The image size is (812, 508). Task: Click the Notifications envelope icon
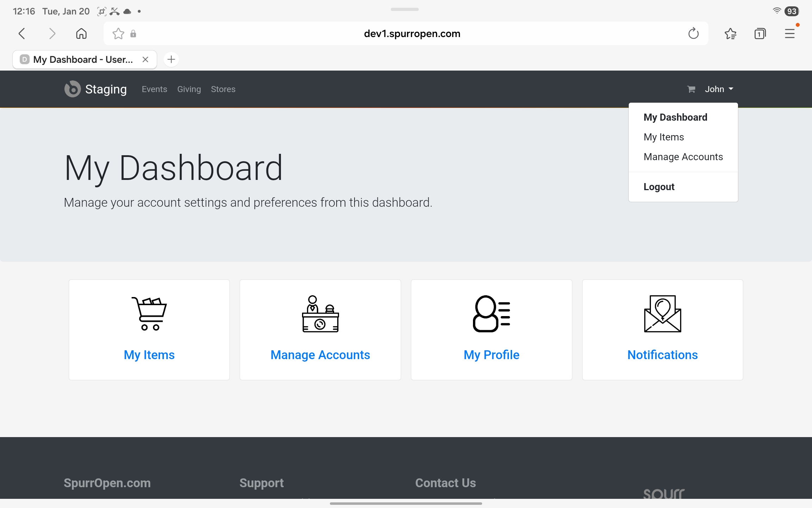(x=662, y=313)
